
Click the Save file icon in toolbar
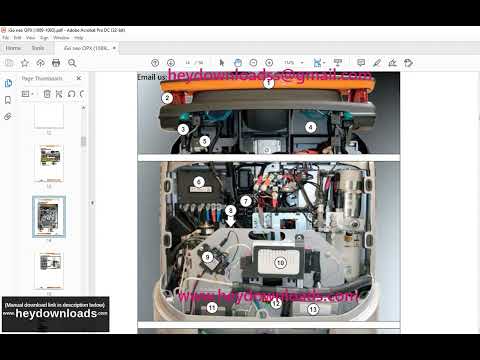(x=9, y=63)
